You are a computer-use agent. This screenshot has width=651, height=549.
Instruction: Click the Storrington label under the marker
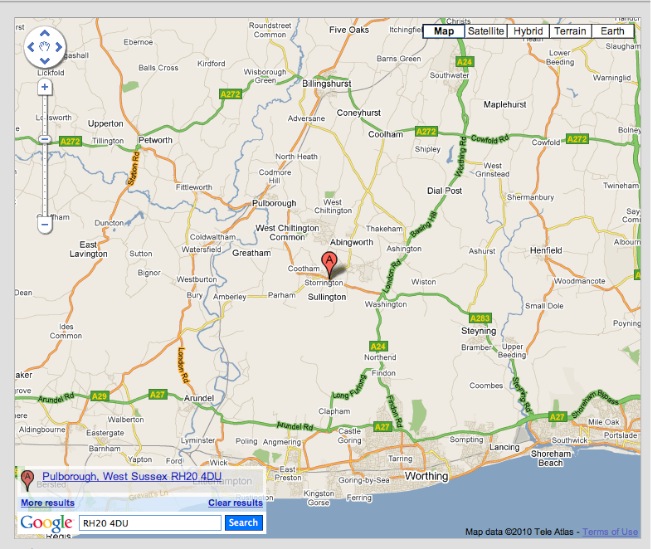[x=324, y=283]
